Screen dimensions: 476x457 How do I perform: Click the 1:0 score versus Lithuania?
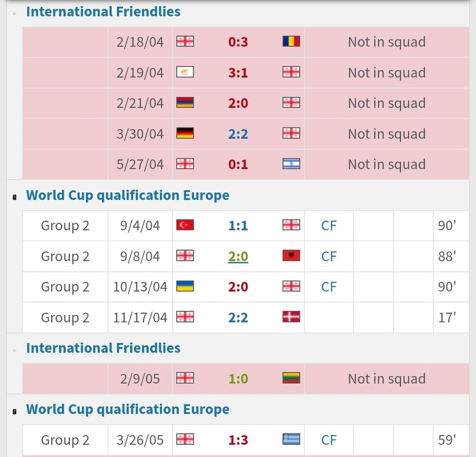(238, 379)
